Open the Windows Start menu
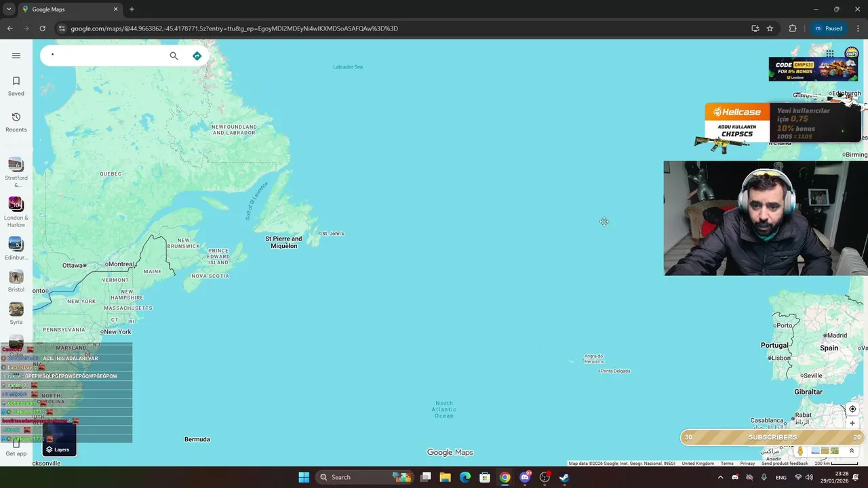This screenshot has width=868, height=488. tap(304, 477)
